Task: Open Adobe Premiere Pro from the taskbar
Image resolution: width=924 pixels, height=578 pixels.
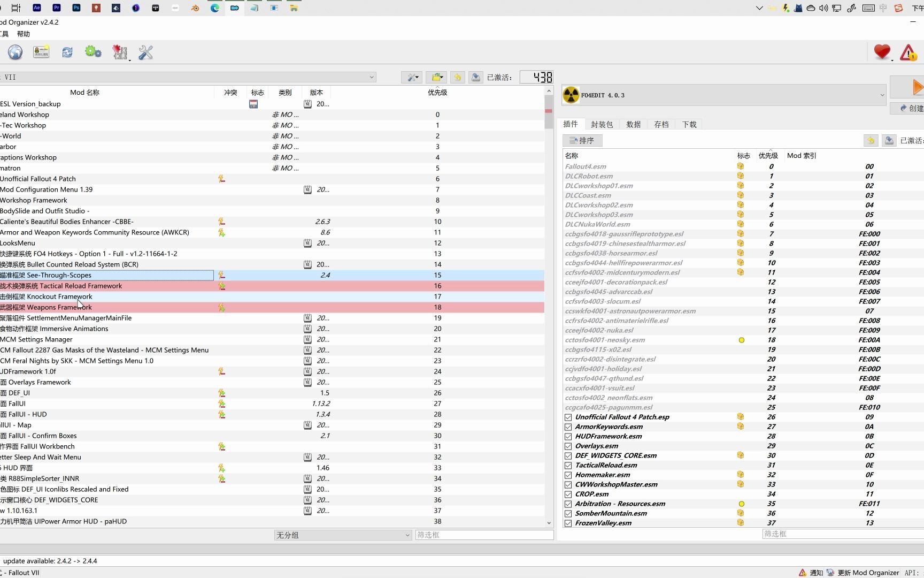Action: tap(57, 7)
